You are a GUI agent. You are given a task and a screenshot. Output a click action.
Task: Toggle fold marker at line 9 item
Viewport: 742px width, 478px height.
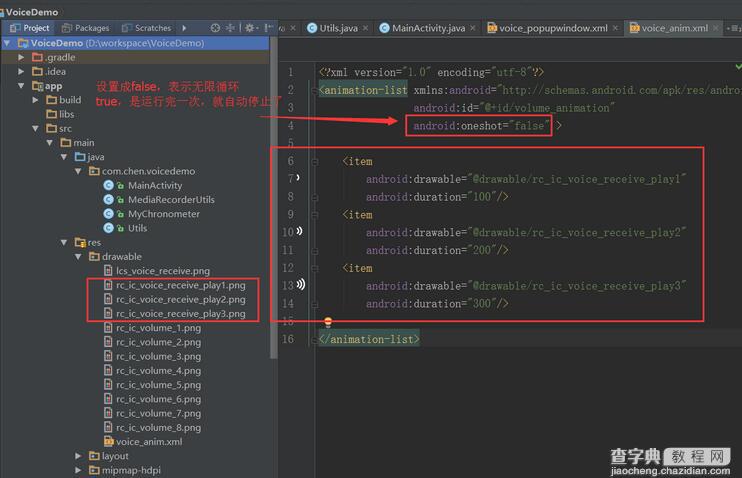[x=315, y=215]
